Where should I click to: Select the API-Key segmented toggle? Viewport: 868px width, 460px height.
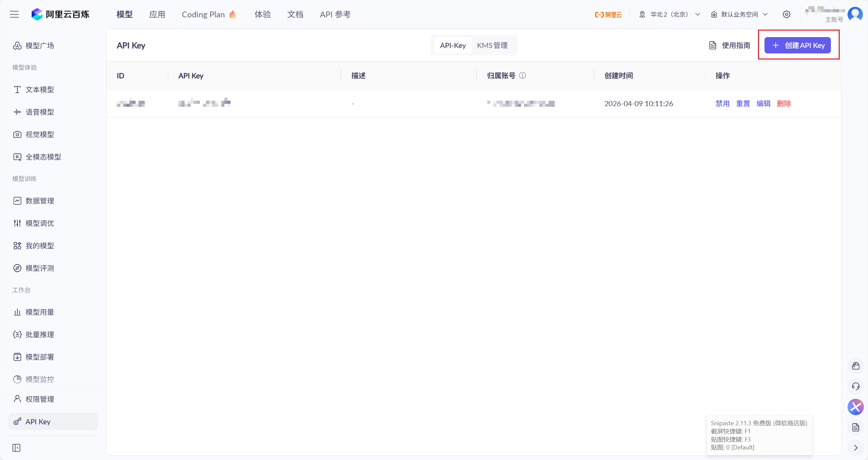click(x=453, y=45)
